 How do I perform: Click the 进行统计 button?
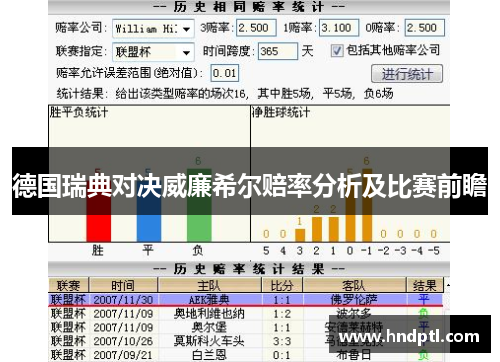pyautogui.click(x=407, y=74)
